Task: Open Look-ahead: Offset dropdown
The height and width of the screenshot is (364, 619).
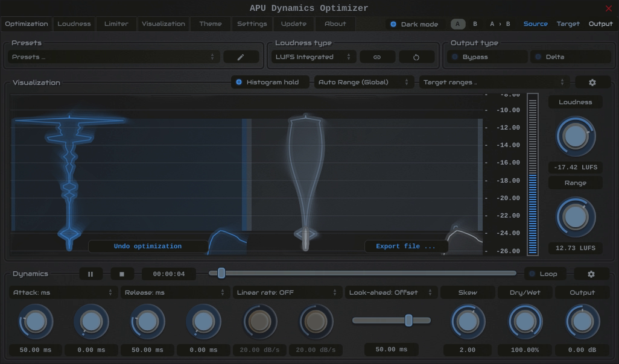Action: click(391, 293)
